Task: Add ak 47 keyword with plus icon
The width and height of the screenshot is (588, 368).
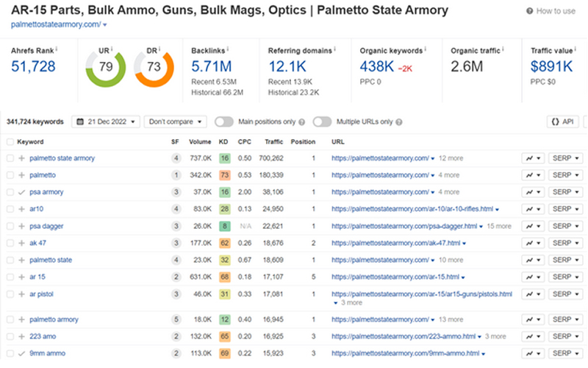Action: 22,244
